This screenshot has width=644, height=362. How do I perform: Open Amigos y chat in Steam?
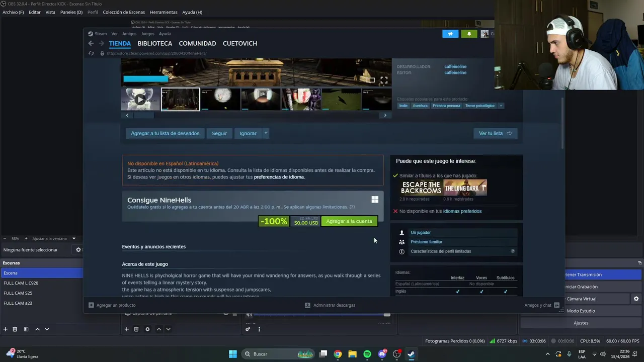[542, 305]
